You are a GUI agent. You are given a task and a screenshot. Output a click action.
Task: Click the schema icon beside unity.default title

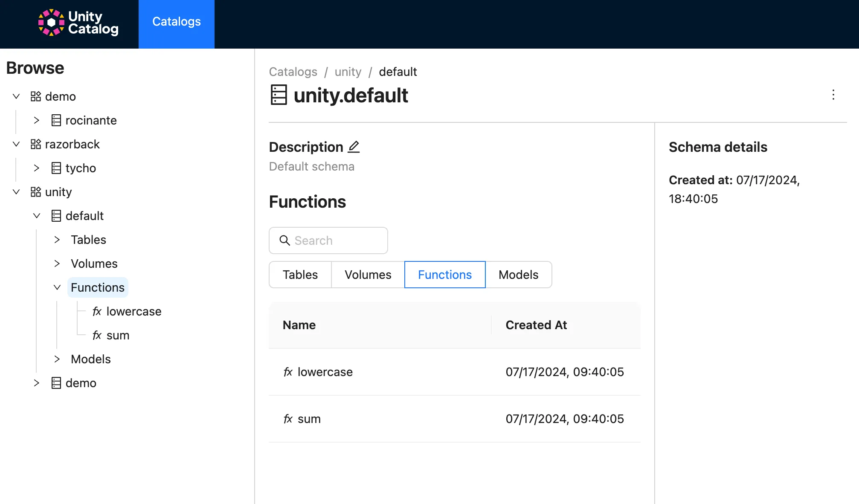(x=279, y=95)
